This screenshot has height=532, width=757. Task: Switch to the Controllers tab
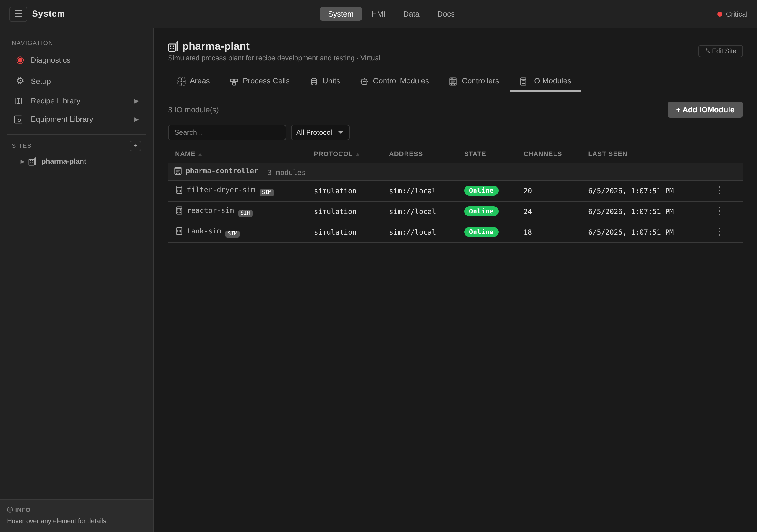coord(474,81)
